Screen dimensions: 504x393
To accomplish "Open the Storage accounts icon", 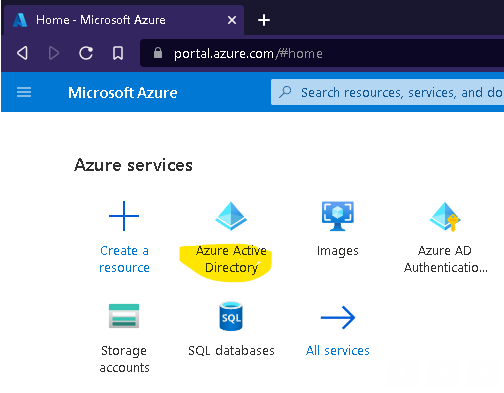I will pos(124,316).
